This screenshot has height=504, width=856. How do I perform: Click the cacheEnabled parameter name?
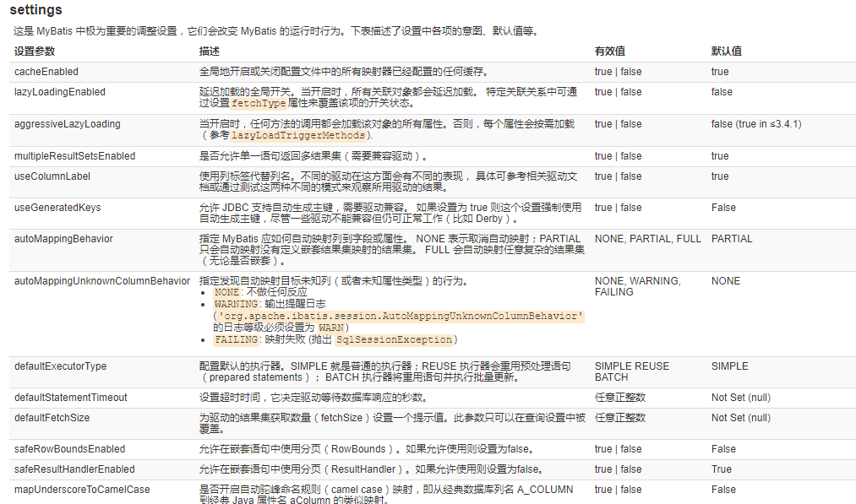46,72
